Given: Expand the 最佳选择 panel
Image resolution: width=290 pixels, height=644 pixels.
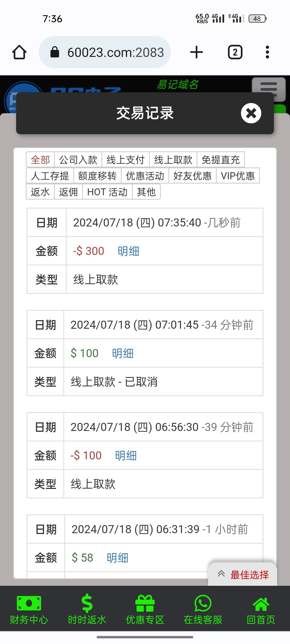Looking at the screenshot, I should coord(243,575).
